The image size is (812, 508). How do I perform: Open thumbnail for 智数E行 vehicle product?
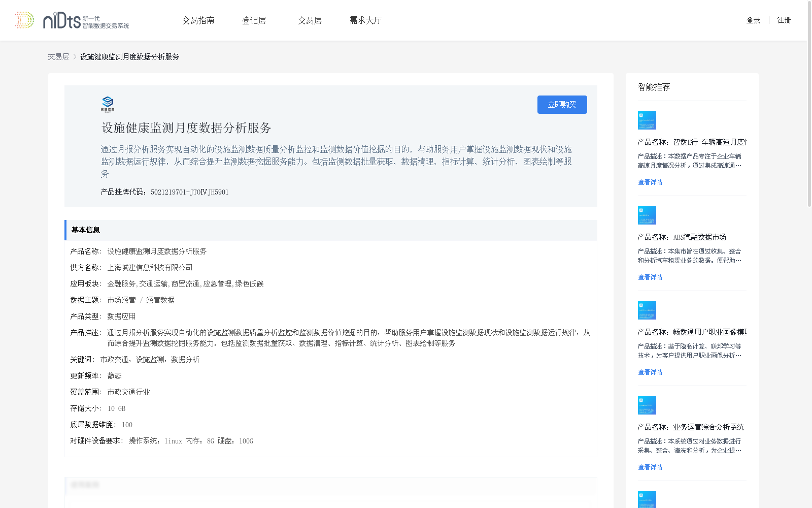647,120
